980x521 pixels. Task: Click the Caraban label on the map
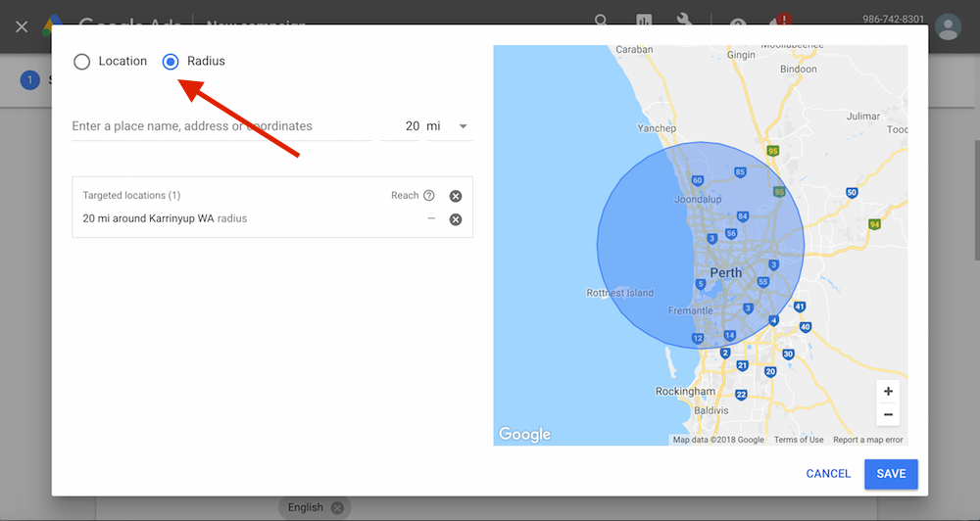(x=634, y=49)
